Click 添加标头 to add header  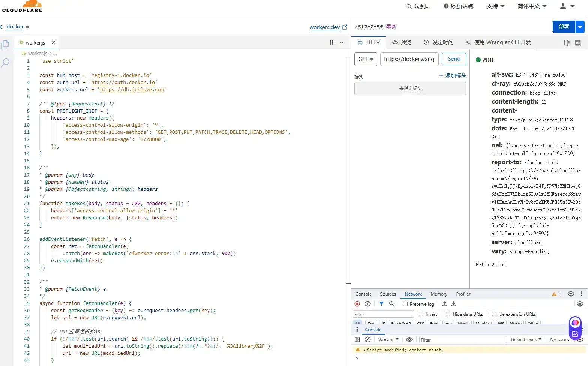click(452, 75)
